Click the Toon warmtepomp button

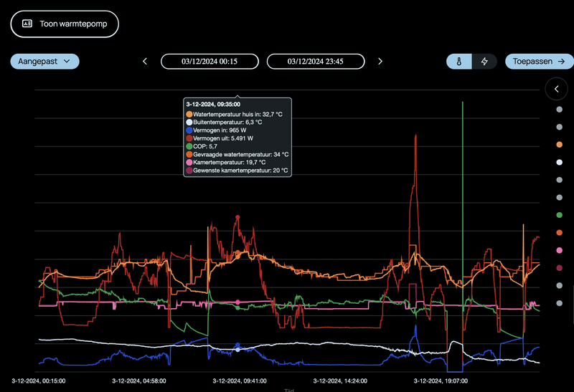[x=65, y=24]
